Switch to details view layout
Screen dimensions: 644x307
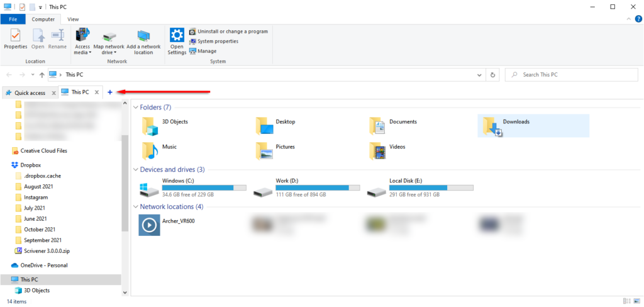(627, 301)
